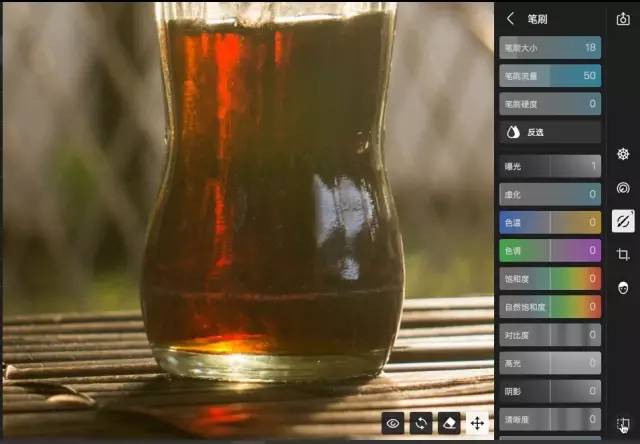Click the 色温 temperature slider
The image size is (640, 444).
[550, 222]
